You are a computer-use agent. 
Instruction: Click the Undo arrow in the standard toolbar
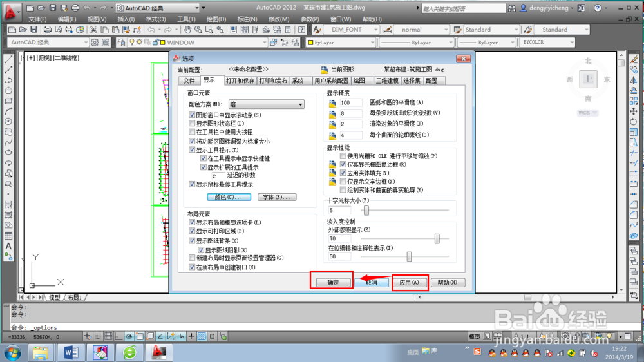click(151, 30)
